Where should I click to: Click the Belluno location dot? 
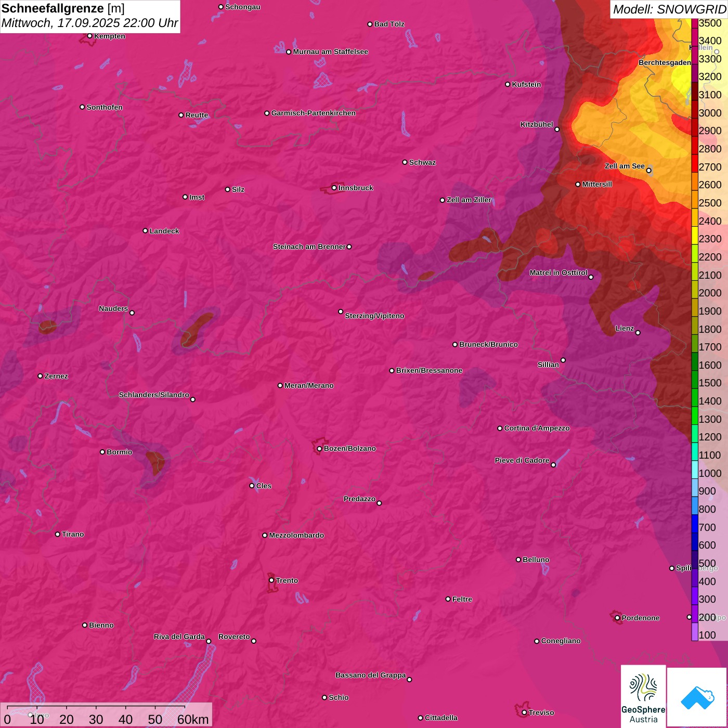pyautogui.click(x=518, y=560)
